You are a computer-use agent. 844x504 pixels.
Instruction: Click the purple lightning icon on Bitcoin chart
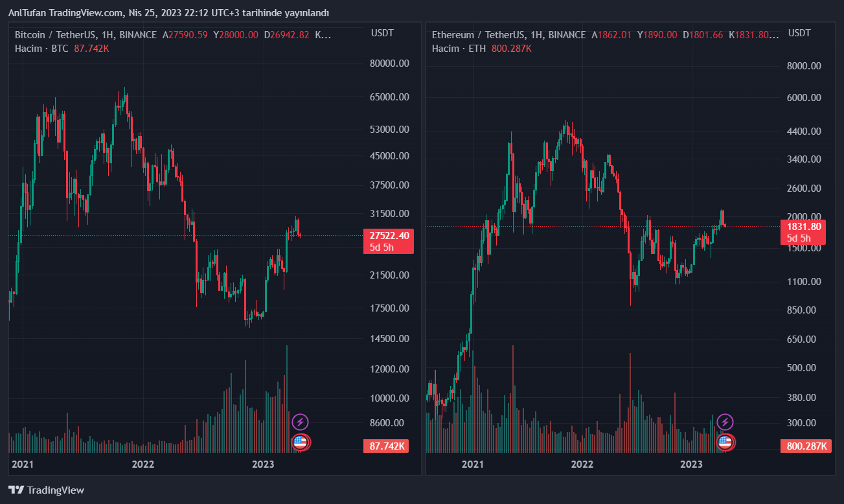pos(300,422)
